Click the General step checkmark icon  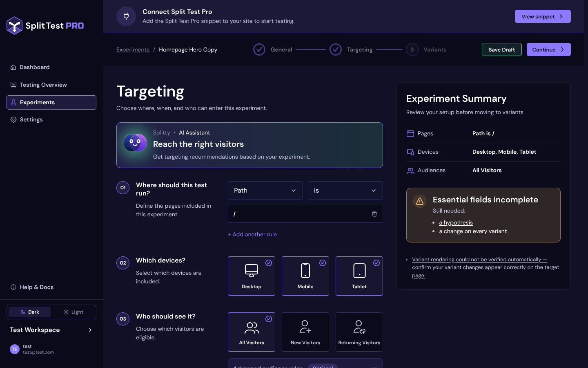click(259, 49)
